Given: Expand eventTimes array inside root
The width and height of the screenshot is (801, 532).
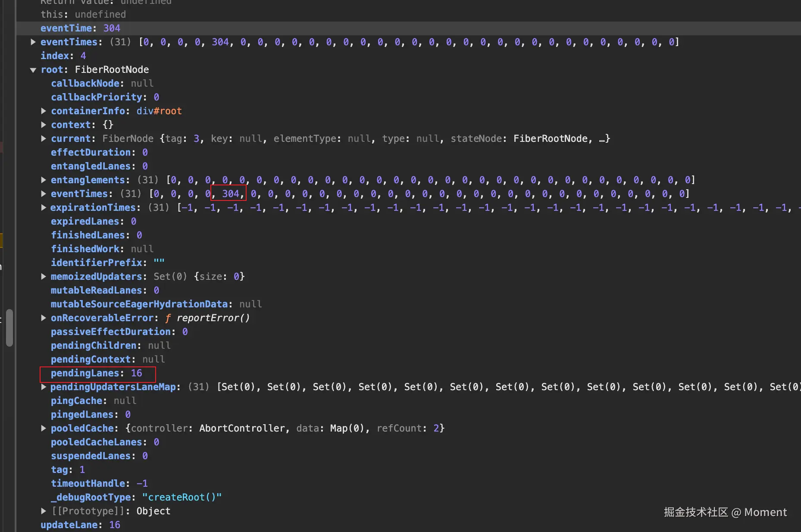Looking at the screenshot, I should coord(44,194).
